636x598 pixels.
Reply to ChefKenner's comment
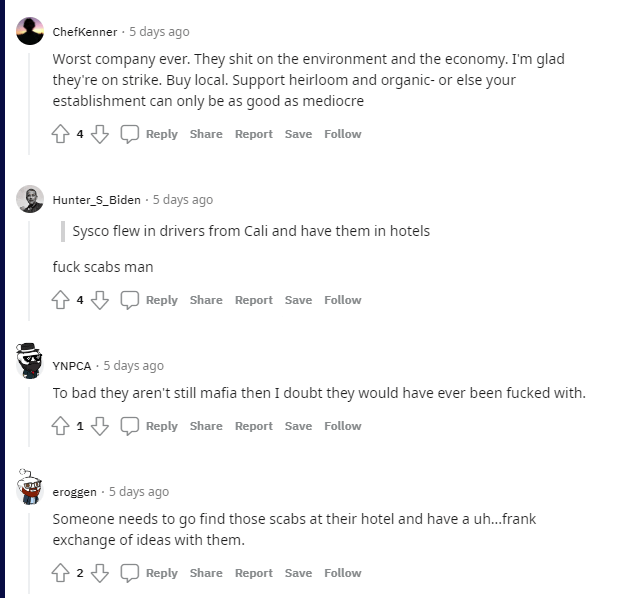click(150, 134)
